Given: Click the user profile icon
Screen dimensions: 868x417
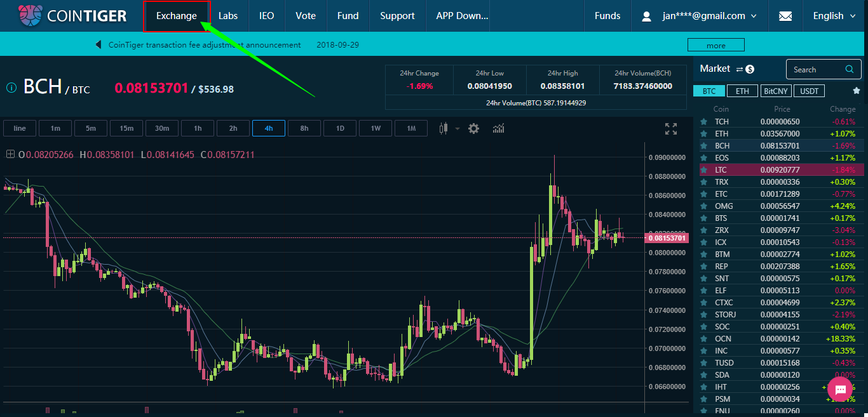Looking at the screenshot, I should (x=647, y=16).
